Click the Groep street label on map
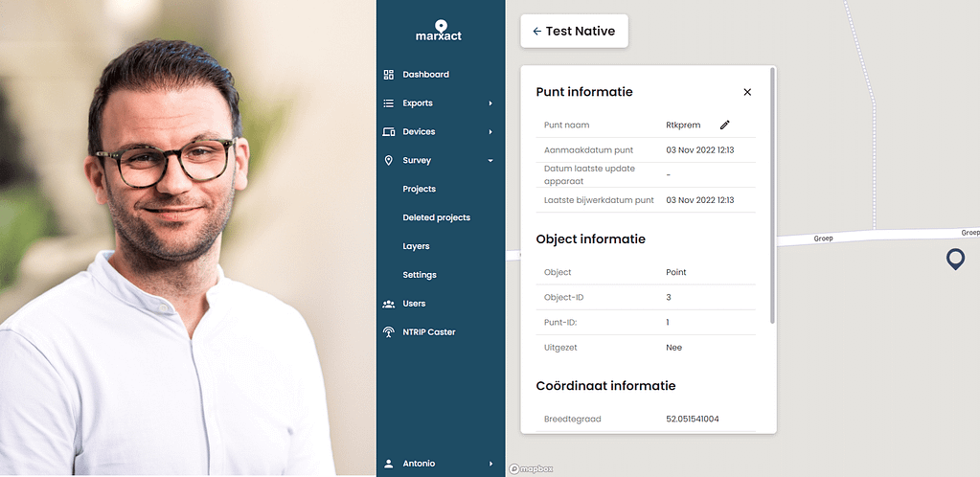The image size is (980, 477). (x=823, y=238)
